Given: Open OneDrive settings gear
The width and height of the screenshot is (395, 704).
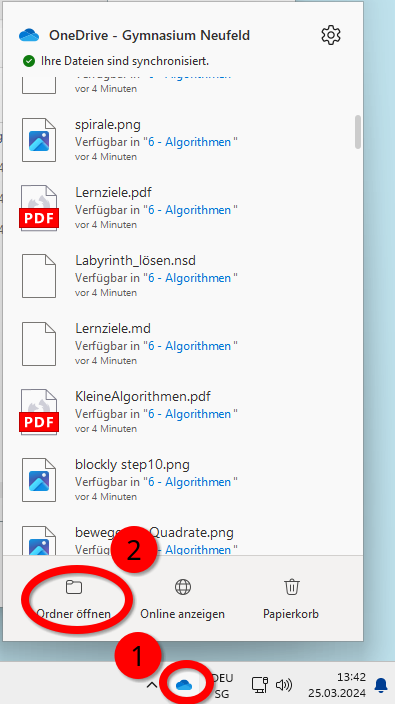Looking at the screenshot, I should 331,35.
